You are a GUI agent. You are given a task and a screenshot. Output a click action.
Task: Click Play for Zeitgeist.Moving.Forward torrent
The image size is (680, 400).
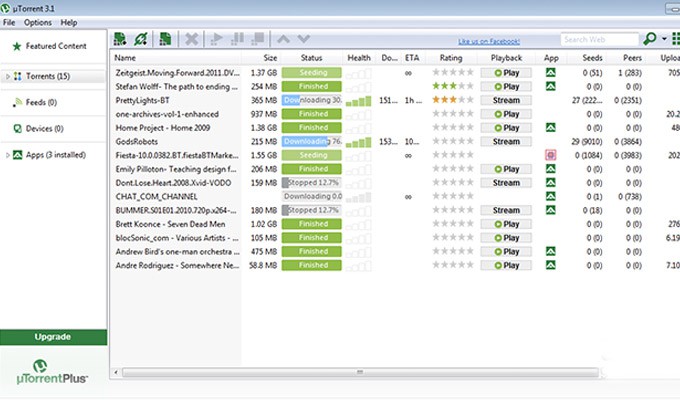click(x=506, y=73)
